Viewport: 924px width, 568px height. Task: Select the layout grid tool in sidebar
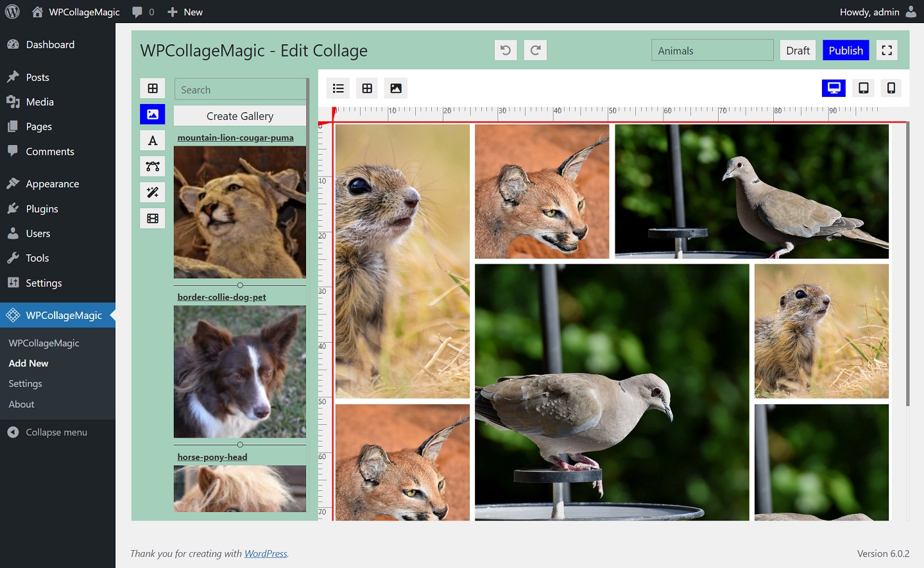click(152, 88)
